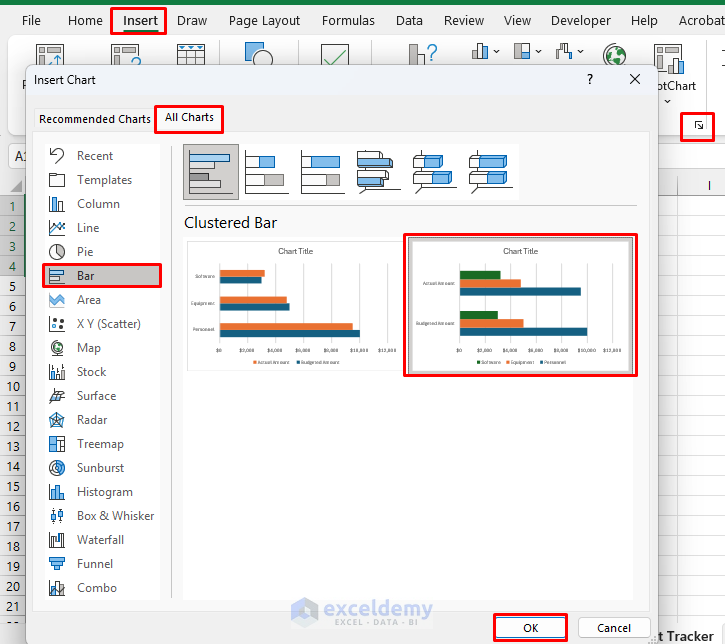
Task: Click the checkbox icon in ribbon
Action: pyautogui.click(x=335, y=55)
